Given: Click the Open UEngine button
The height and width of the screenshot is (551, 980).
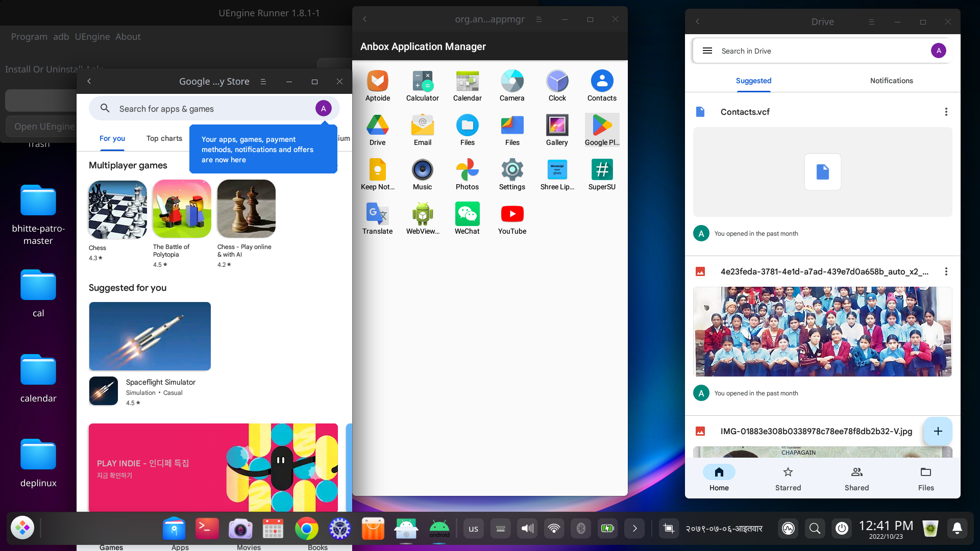Looking at the screenshot, I should pos(43,126).
